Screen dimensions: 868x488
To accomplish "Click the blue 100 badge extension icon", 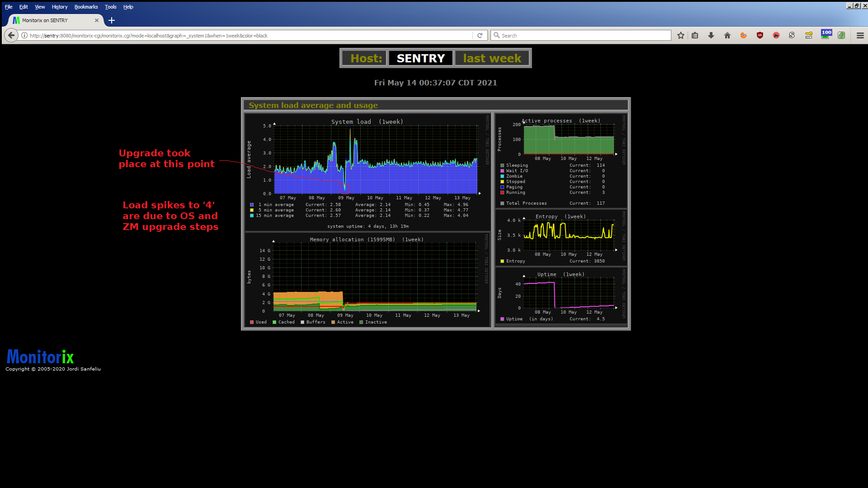I will coord(826,34).
